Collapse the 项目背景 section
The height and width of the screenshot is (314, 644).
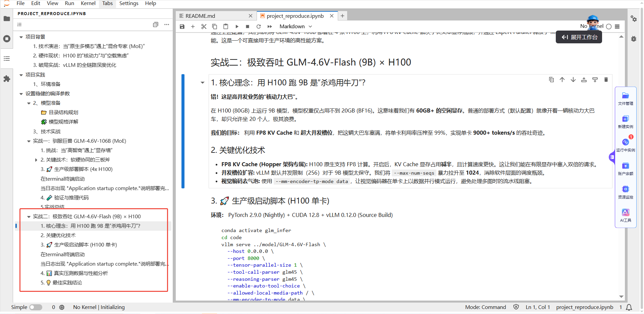[21, 37]
